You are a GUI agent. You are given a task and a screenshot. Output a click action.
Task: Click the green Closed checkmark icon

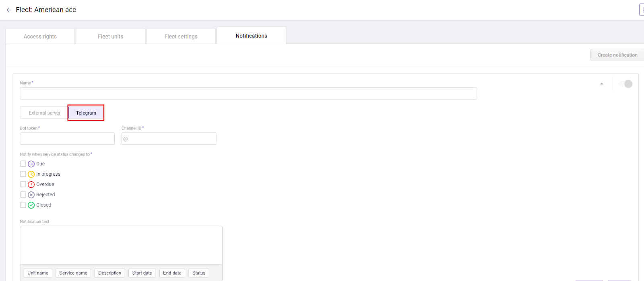coord(31,205)
